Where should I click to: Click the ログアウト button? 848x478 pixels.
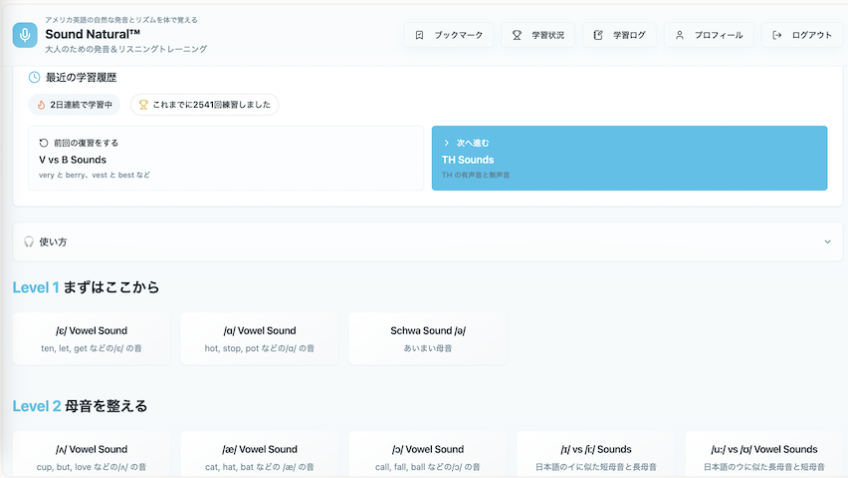click(x=802, y=35)
